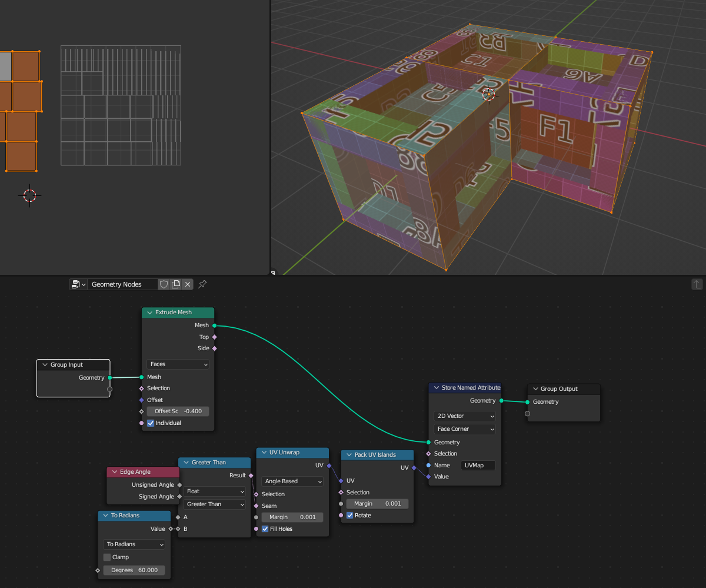Screen dimensions: 706x588
Task: Open the node tree browse dropdown icon
Action: [78, 284]
